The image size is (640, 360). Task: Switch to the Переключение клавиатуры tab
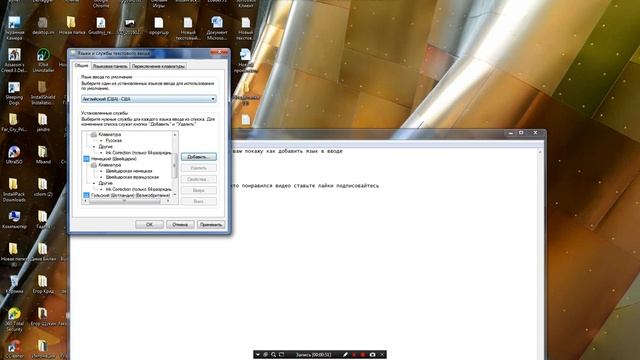pyautogui.click(x=158, y=66)
